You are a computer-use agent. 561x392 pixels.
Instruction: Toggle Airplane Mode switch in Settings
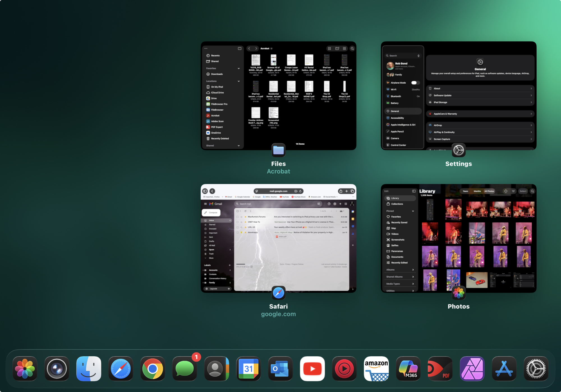point(415,83)
